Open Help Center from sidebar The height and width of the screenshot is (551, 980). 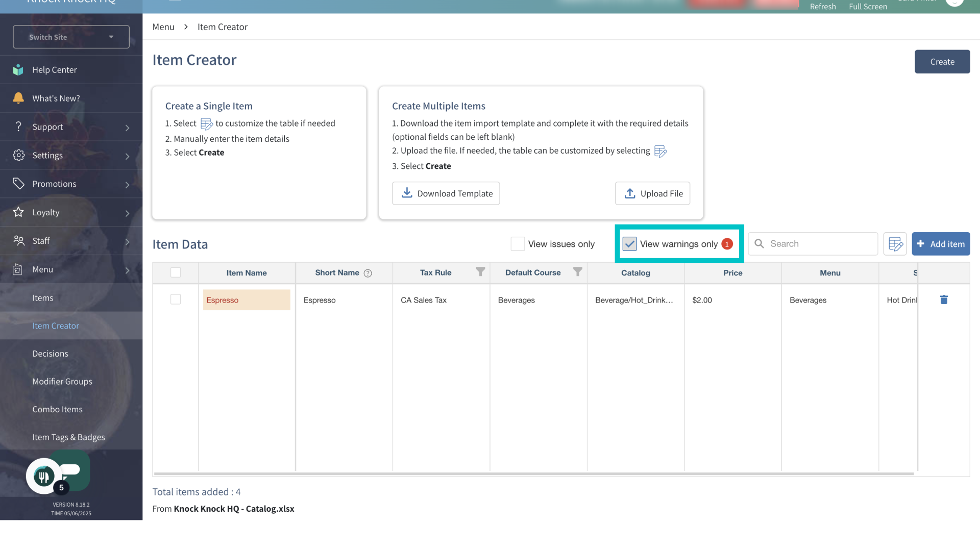click(55, 70)
